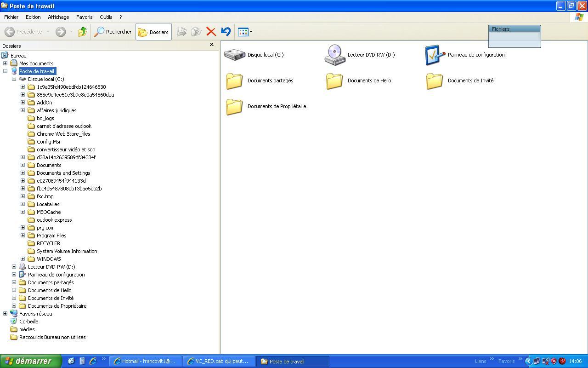Click the clock showing 14:06
The width and height of the screenshot is (588, 368).
575,361
